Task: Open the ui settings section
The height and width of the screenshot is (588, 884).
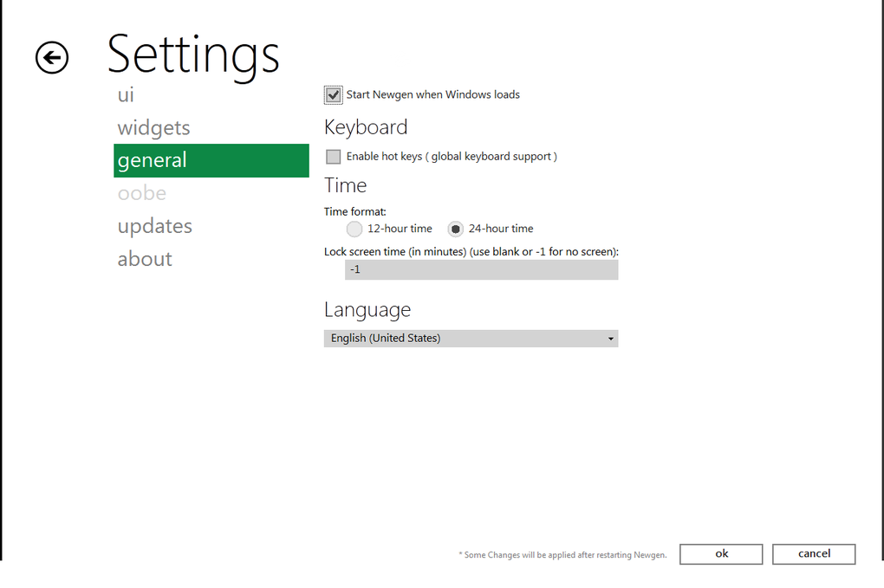Action: pyautogui.click(x=126, y=94)
